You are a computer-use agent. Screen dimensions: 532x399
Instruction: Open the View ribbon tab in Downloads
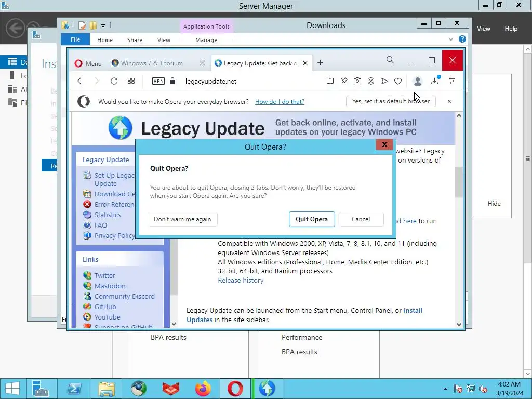(164, 40)
